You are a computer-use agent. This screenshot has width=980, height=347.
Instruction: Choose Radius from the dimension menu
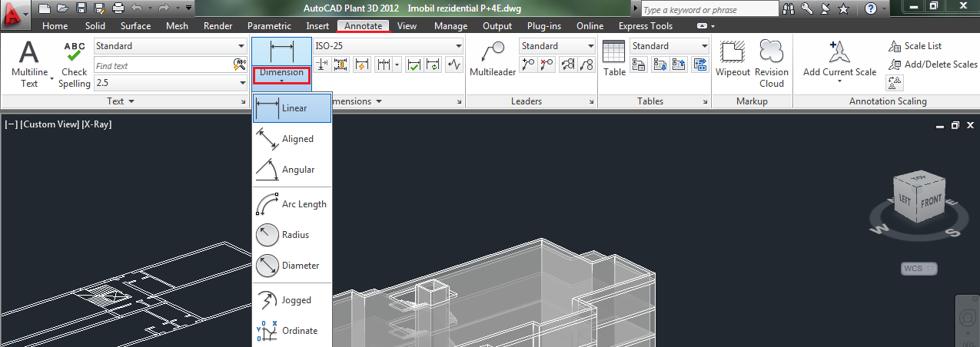pos(292,235)
